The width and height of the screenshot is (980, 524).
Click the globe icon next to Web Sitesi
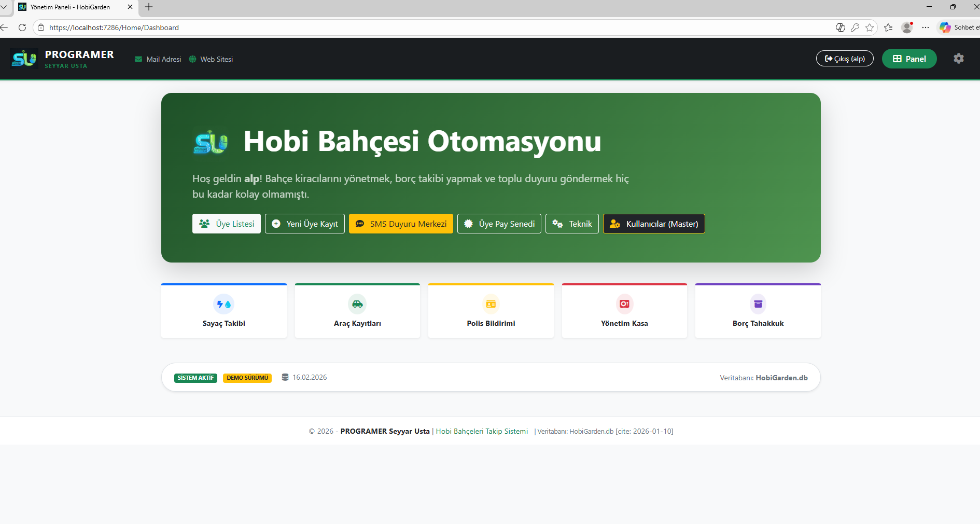point(192,59)
